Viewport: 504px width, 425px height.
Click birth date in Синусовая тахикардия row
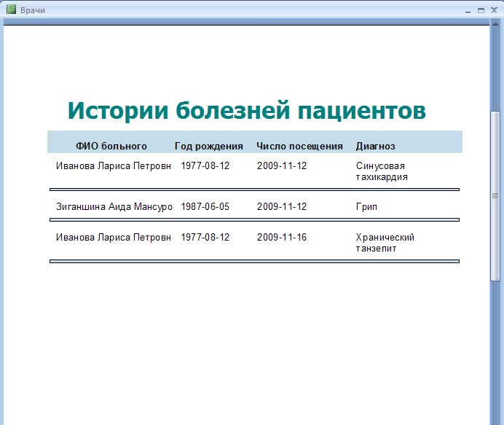click(205, 165)
